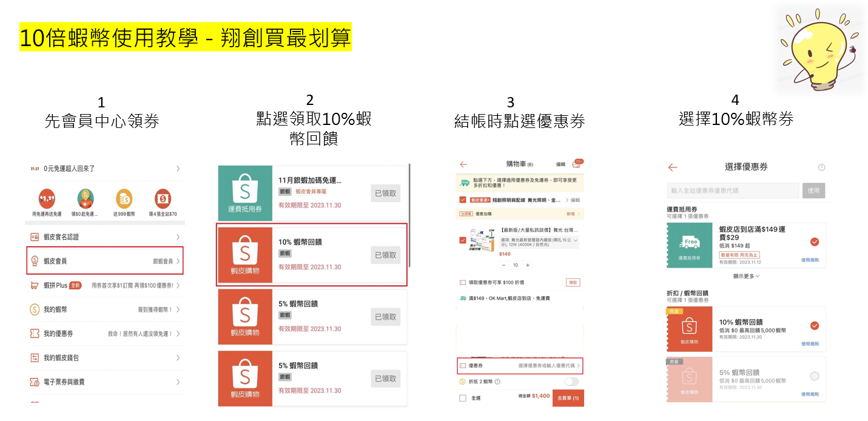This screenshot has width=868, height=421.
Task: Select the 5% 蝦幣回饋 radio button
Action: pyautogui.click(x=815, y=376)
